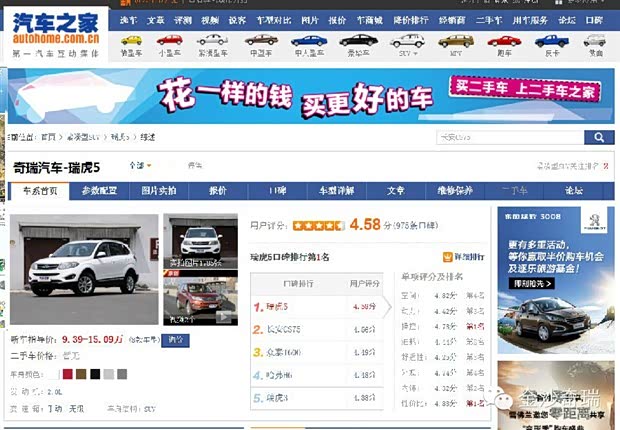Screen dimensions: 620x430
Task: Open the 图片实拍 tab
Action: click(x=158, y=190)
